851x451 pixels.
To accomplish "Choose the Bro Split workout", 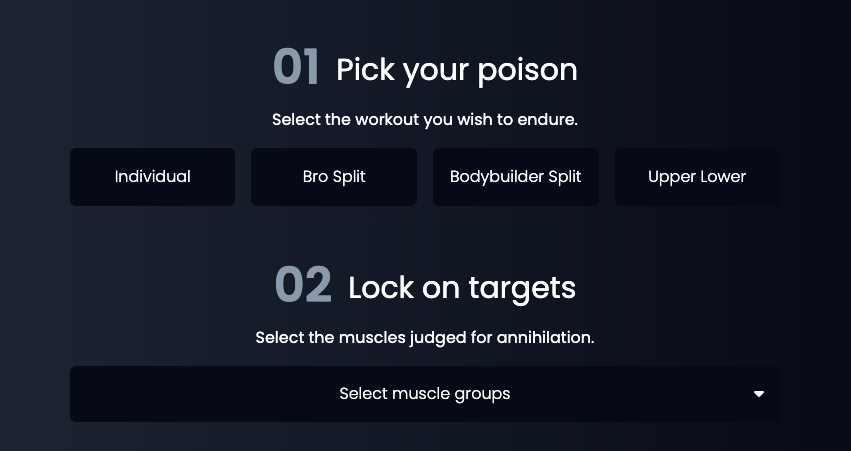I will [334, 177].
